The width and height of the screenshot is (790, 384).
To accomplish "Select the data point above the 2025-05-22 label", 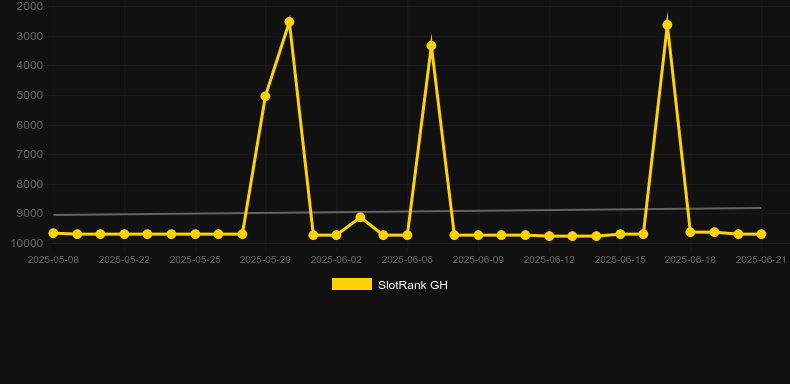I will coord(124,234).
